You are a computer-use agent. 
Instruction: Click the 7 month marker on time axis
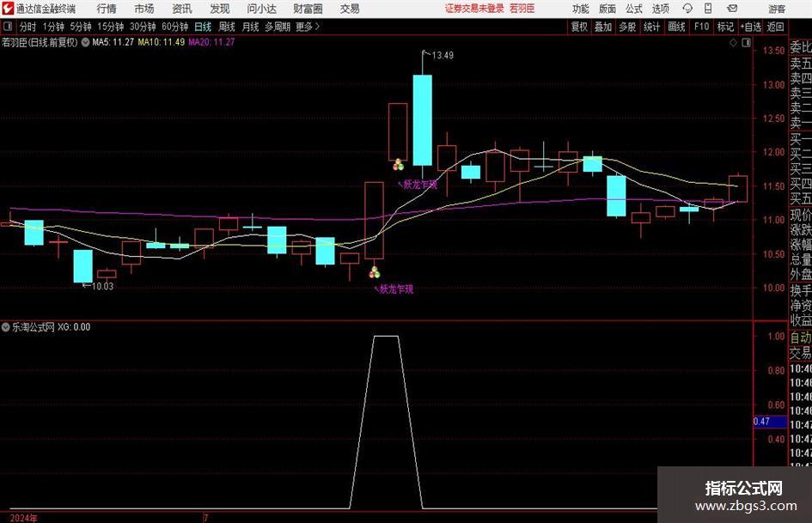click(x=205, y=518)
